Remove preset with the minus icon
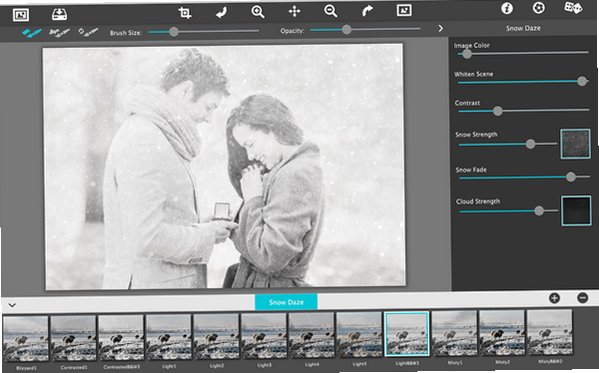Image resolution: width=599 pixels, height=373 pixels. click(583, 298)
